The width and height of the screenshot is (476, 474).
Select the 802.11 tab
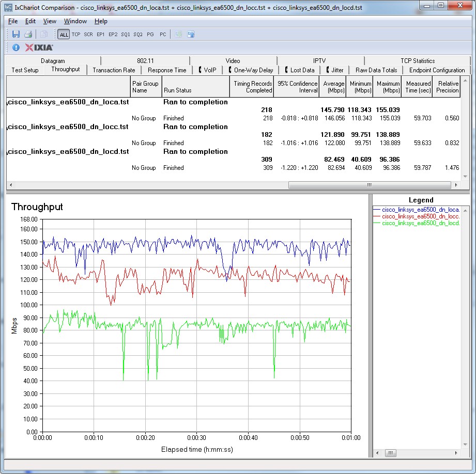(x=145, y=60)
